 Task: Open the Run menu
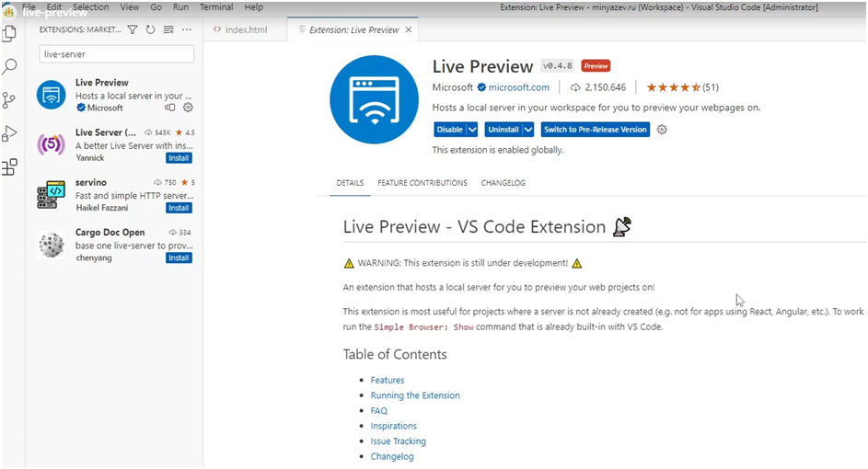pyautogui.click(x=180, y=7)
